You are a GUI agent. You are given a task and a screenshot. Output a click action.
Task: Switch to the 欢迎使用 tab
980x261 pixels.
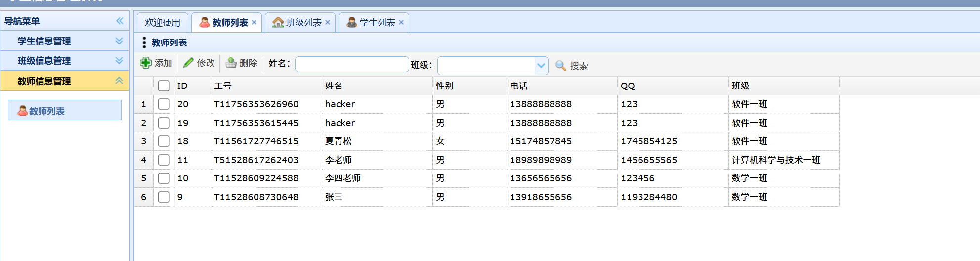(x=162, y=22)
